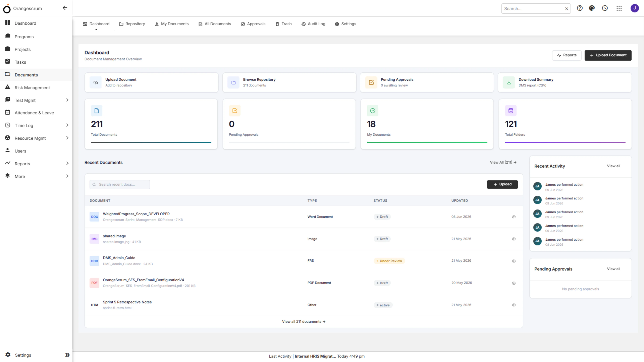Click the settings gear icon in sidebar footer

tap(8, 355)
